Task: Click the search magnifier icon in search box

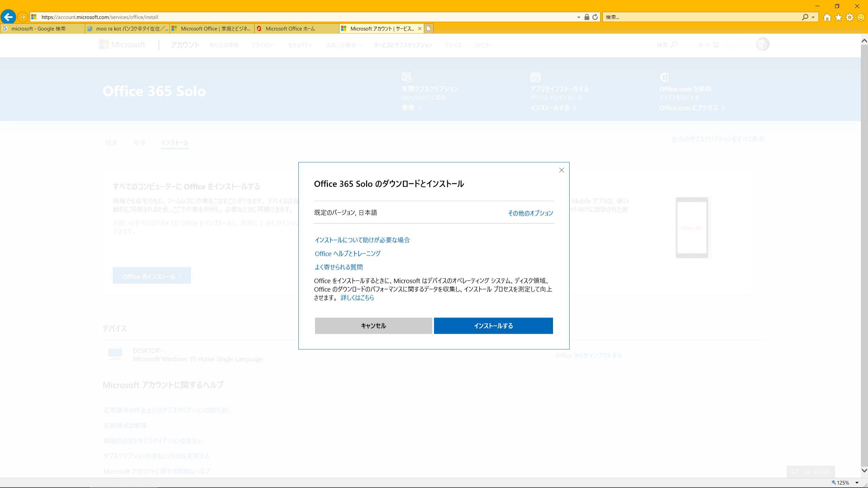Action: pyautogui.click(x=805, y=17)
